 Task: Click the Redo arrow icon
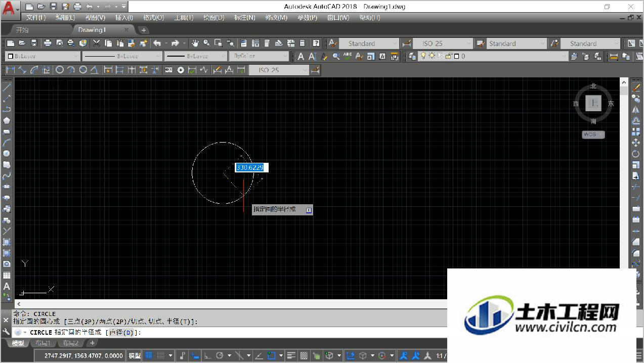tap(176, 43)
